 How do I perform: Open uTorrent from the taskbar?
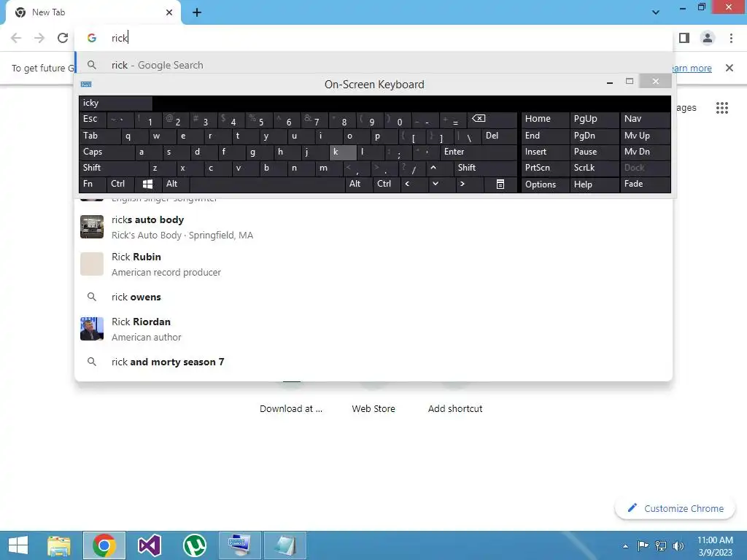pos(194,545)
